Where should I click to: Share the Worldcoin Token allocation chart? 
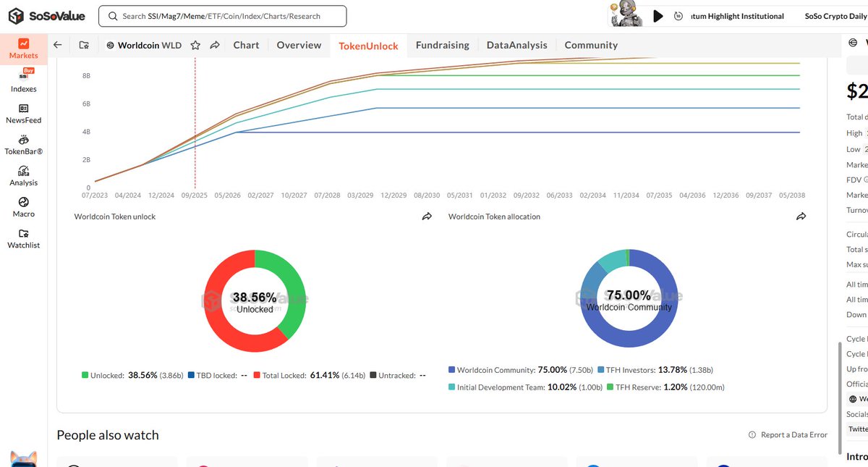pos(801,216)
